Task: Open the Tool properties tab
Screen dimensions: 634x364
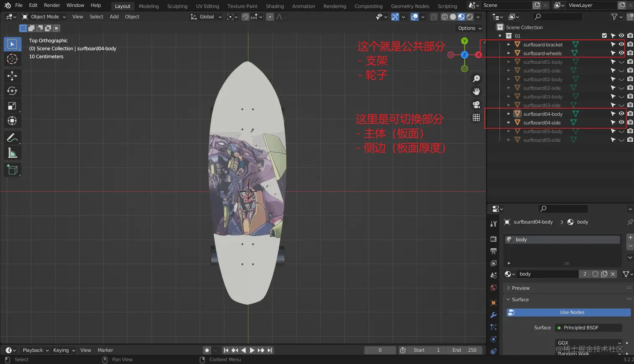Action: (x=494, y=224)
